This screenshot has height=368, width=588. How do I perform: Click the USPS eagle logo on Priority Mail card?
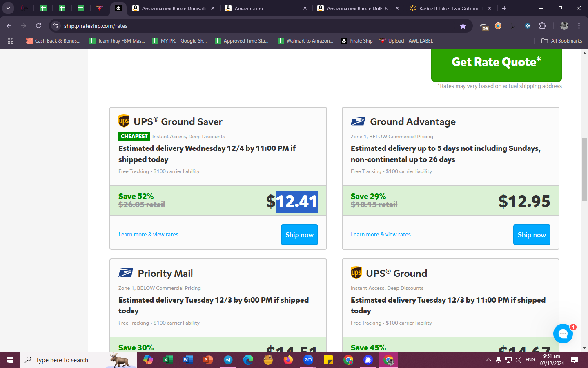pyautogui.click(x=126, y=273)
